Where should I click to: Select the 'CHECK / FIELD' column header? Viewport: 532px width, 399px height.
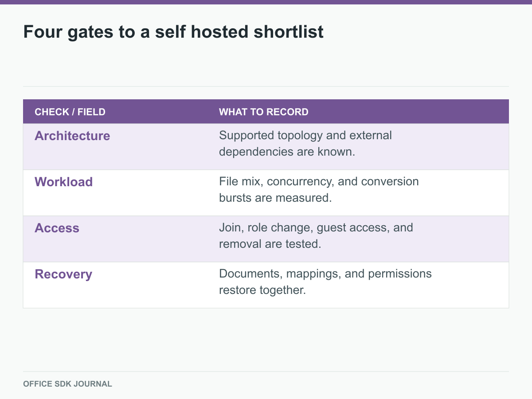70,112
